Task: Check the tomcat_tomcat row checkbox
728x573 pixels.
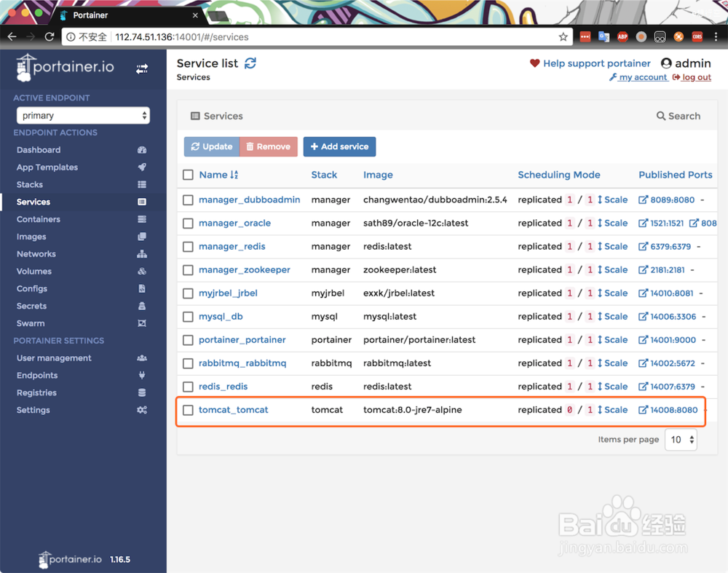Action: pos(188,410)
